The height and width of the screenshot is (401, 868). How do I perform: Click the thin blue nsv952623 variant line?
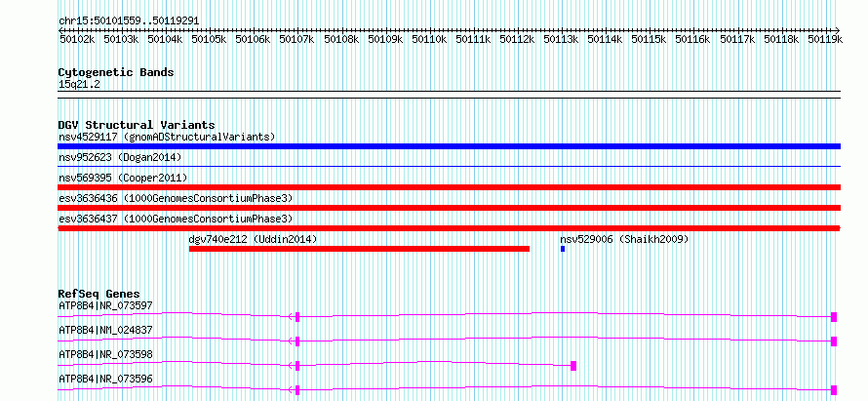pos(449,166)
